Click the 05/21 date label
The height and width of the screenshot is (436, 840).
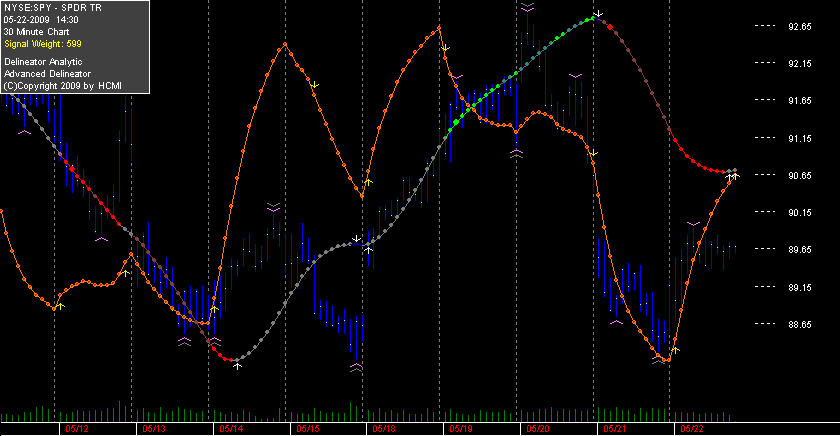click(x=614, y=429)
